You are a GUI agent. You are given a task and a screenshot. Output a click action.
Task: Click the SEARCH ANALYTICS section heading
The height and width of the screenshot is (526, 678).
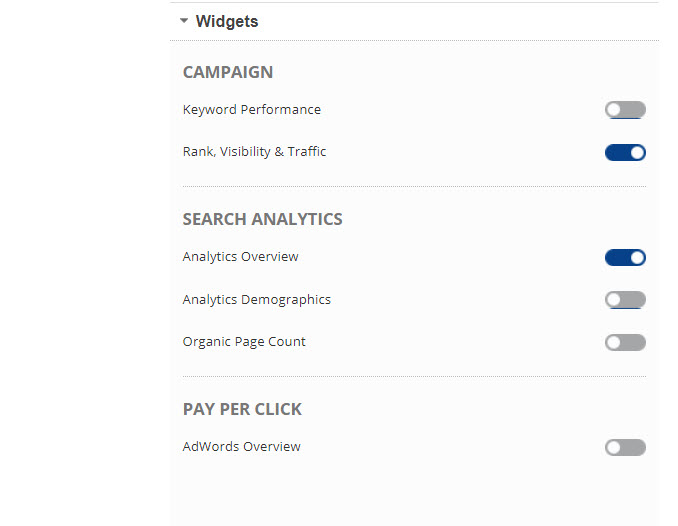point(262,219)
